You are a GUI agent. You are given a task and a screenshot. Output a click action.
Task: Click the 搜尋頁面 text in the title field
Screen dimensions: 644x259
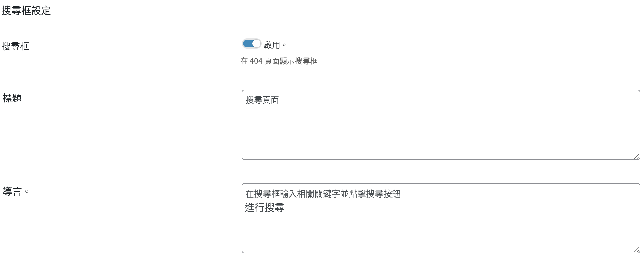[x=262, y=100]
